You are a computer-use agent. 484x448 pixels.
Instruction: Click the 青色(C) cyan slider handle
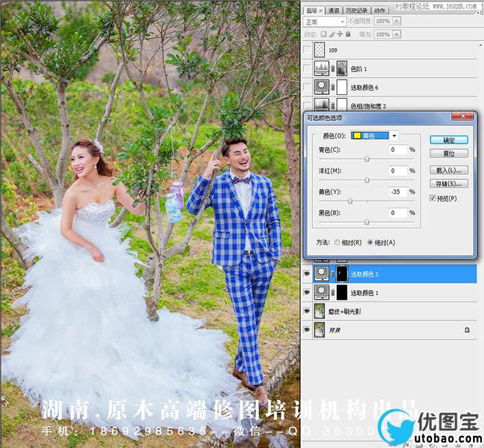click(x=367, y=159)
